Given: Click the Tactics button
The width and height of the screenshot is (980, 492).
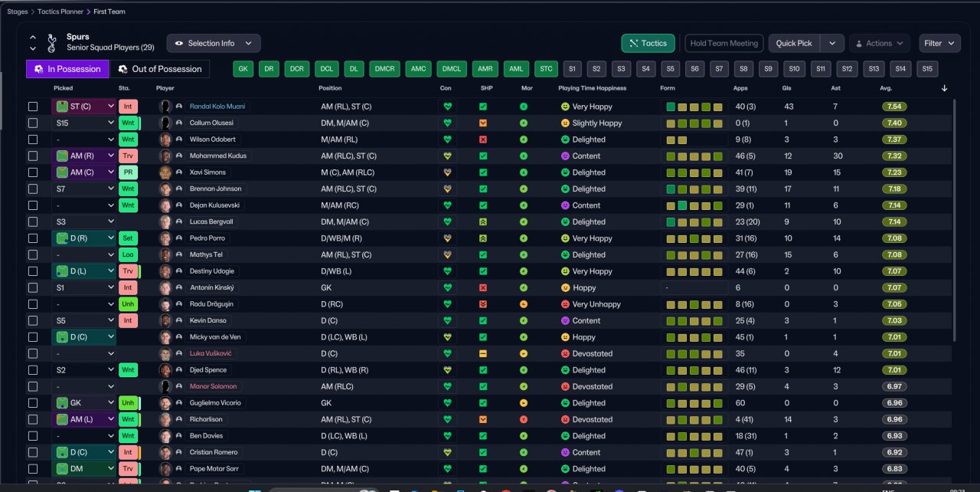Looking at the screenshot, I should (x=648, y=44).
